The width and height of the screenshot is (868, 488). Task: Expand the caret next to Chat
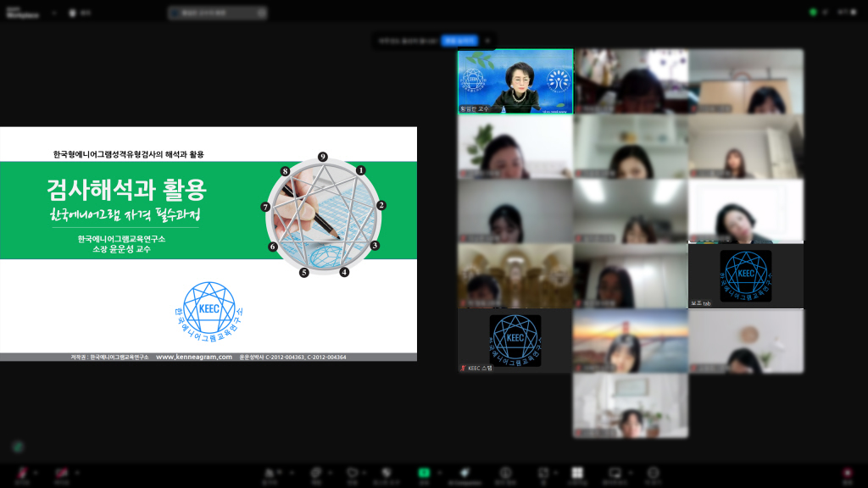tap(330, 473)
